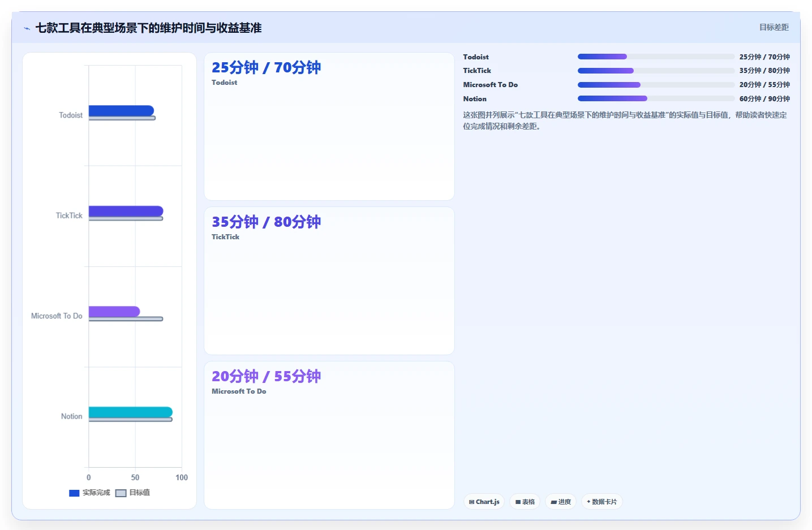Select the 35分钟 / 80分钟 TickTick card value
Viewport: 812px width, 530px height.
point(266,222)
